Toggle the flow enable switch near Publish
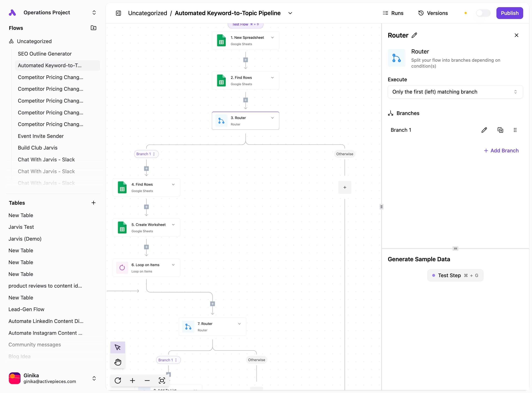Screen dimensions: 532x393 point(483,13)
